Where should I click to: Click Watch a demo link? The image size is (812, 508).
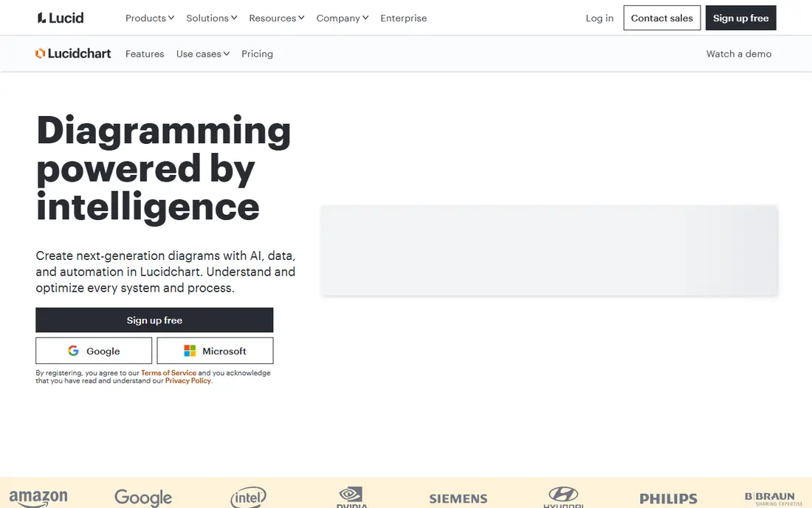coord(738,54)
